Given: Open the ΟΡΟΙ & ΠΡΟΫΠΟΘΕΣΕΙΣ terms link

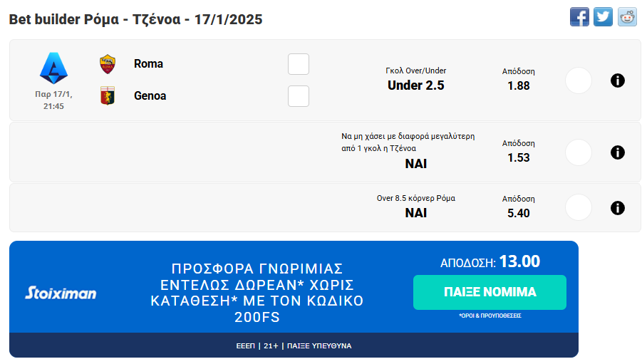Looking at the screenshot, I should coord(490,316).
